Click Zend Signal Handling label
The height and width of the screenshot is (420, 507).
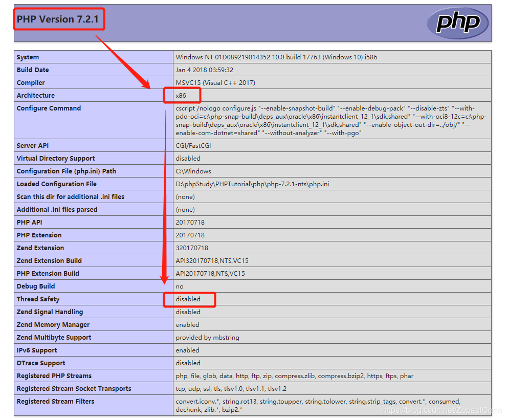(x=50, y=312)
